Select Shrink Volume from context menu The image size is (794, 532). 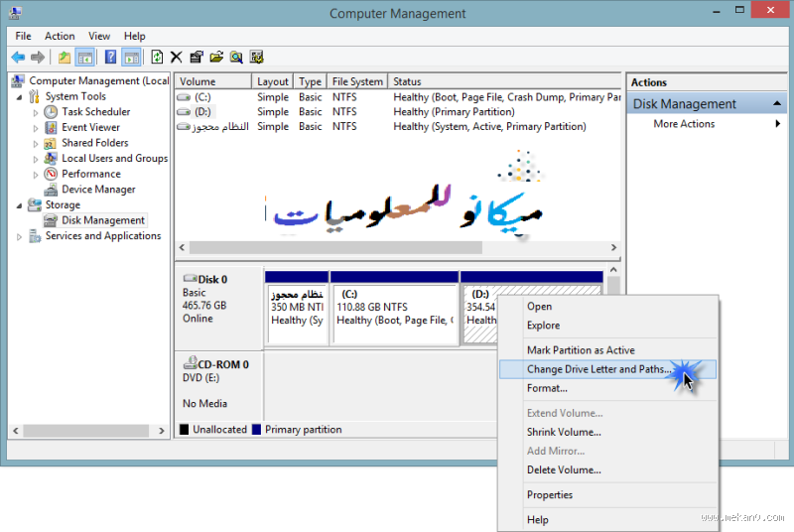coord(564,432)
